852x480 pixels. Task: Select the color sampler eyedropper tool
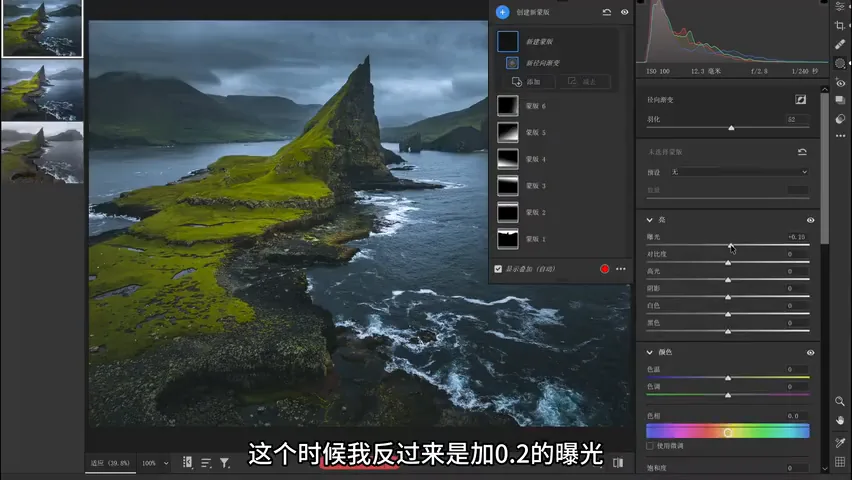pos(840,442)
